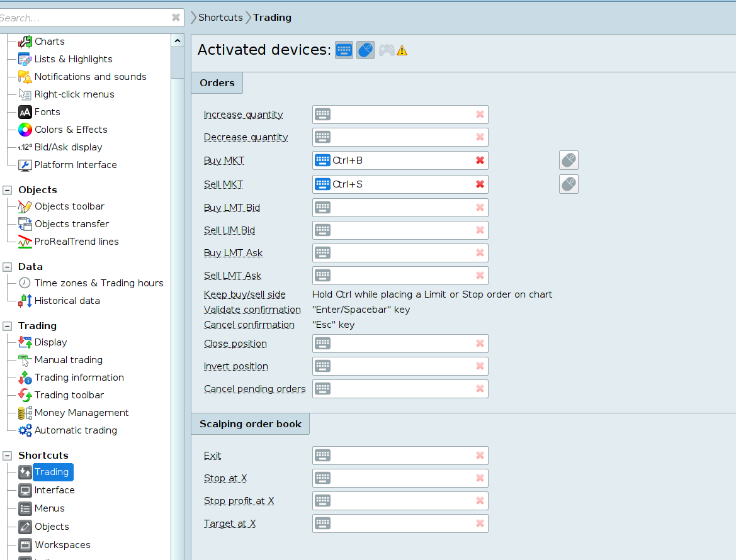Image resolution: width=736 pixels, height=560 pixels.
Task: Toggle keyboard device activation icon
Action: 344,50
